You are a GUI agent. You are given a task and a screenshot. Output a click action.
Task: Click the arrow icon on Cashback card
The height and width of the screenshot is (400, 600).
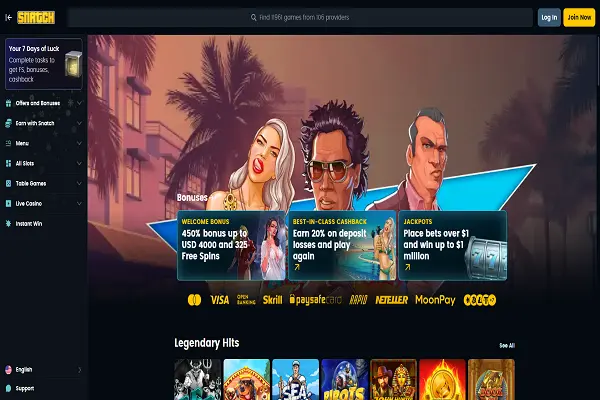(x=297, y=268)
